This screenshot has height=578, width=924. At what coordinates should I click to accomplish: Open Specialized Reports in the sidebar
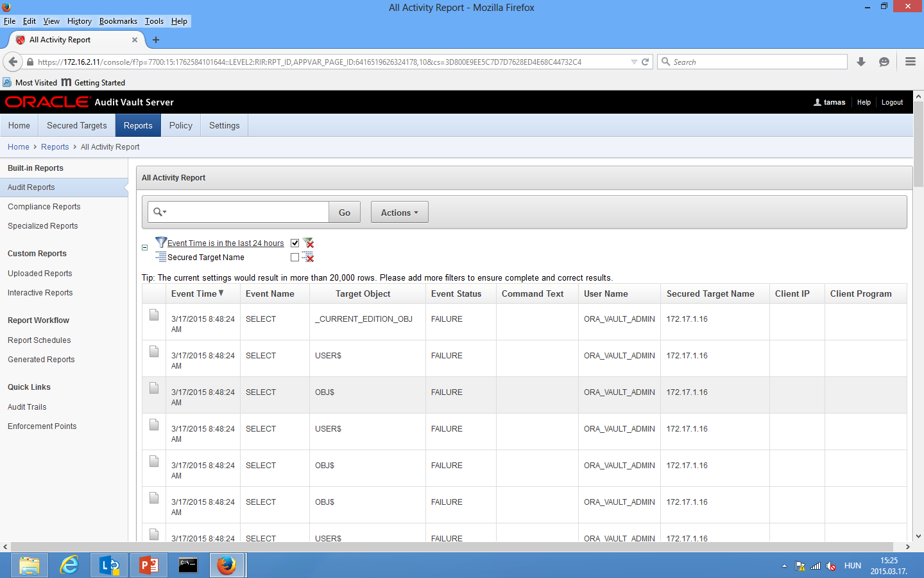[43, 226]
